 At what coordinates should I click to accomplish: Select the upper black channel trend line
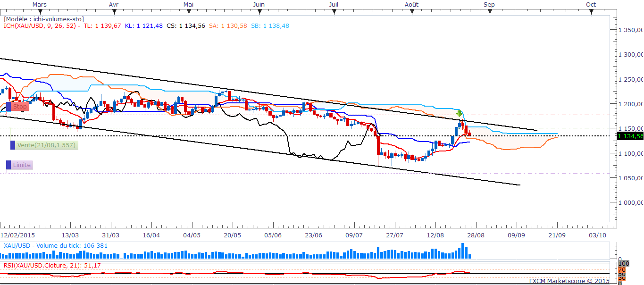click(x=268, y=94)
